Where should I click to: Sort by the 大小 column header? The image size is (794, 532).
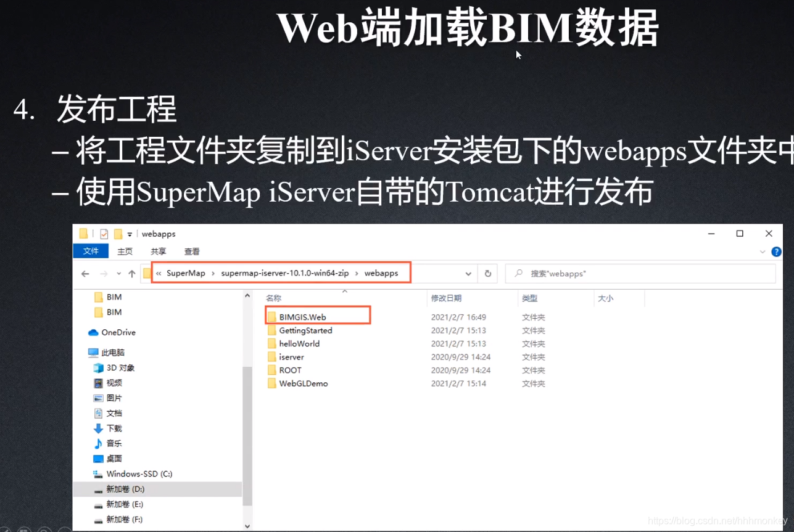(x=605, y=298)
